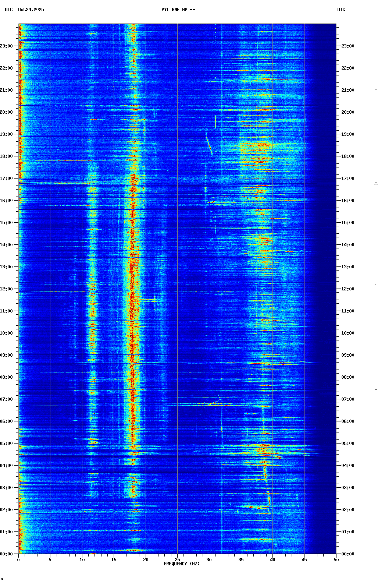Select the 10 Hz frequency tick label
The height and width of the screenshot is (583, 392).
click(82, 560)
